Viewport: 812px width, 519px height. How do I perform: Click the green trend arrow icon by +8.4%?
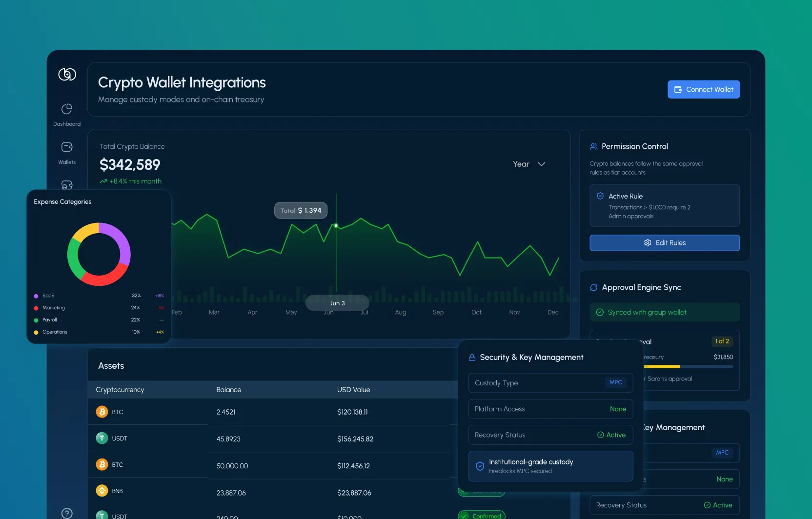click(103, 181)
